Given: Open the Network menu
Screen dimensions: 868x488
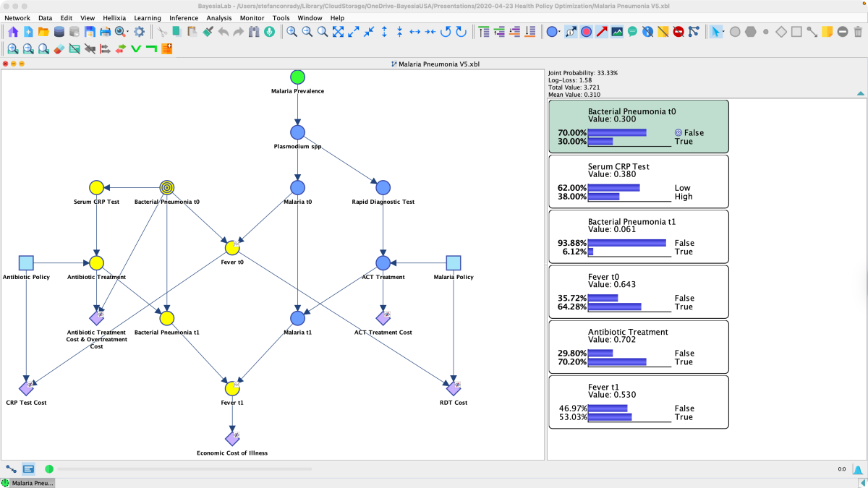Looking at the screenshot, I should pyautogui.click(x=17, y=17).
